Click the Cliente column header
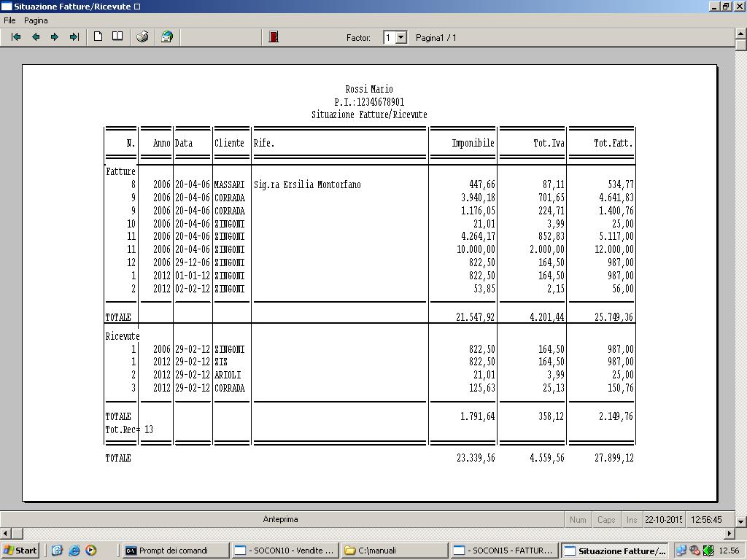Image resolution: width=747 pixels, height=560 pixels. pyautogui.click(x=229, y=143)
